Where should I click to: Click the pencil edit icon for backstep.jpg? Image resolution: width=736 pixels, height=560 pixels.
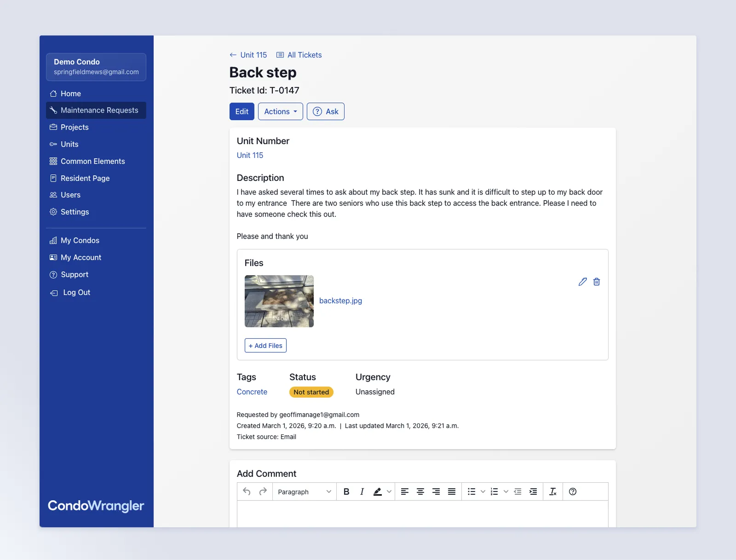point(582,282)
